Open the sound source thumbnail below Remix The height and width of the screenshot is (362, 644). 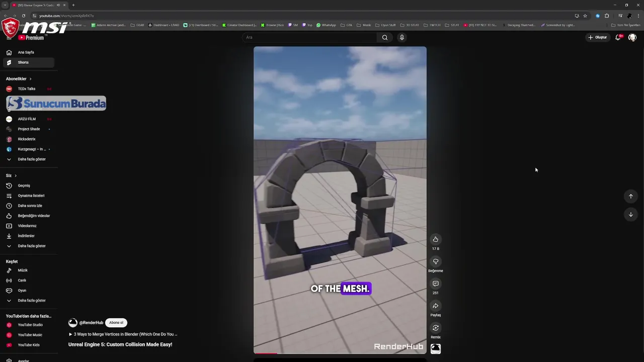(x=436, y=348)
